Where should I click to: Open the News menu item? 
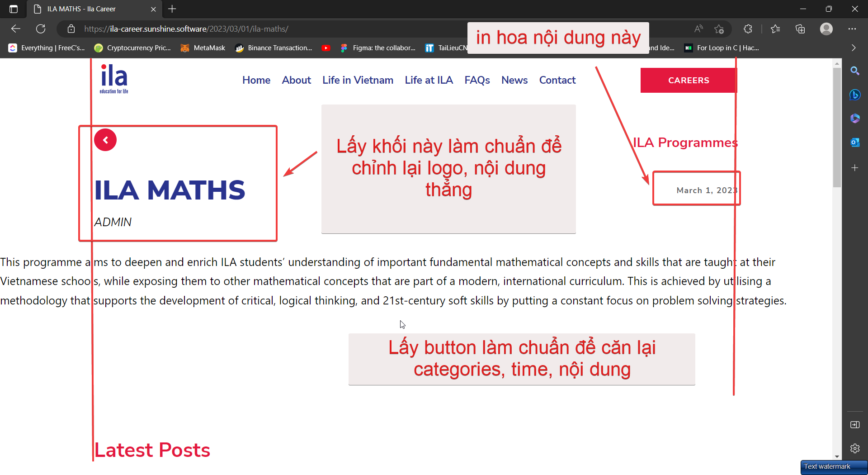point(514,80)
